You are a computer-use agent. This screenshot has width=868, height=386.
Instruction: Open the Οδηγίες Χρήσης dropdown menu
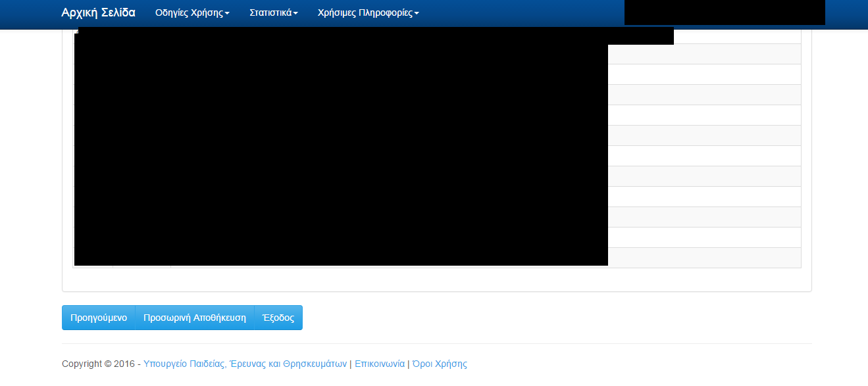[193, 13]
